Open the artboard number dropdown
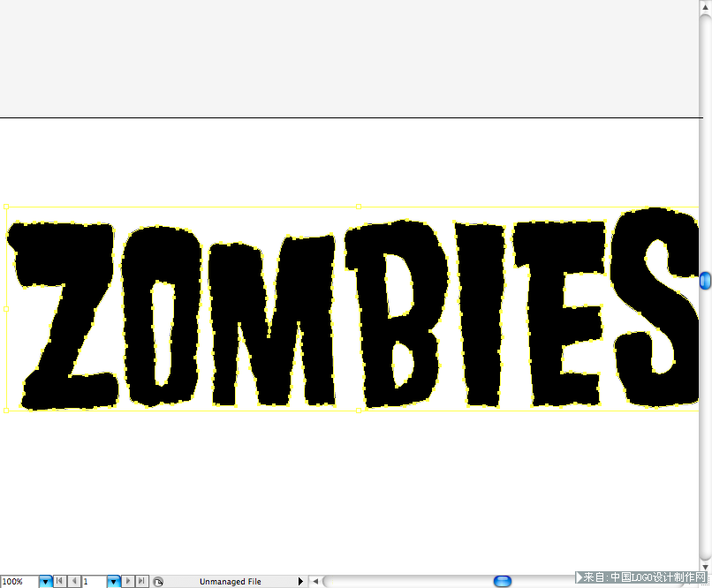The height and width of the screenshot is (588, 712). point(114,582)
